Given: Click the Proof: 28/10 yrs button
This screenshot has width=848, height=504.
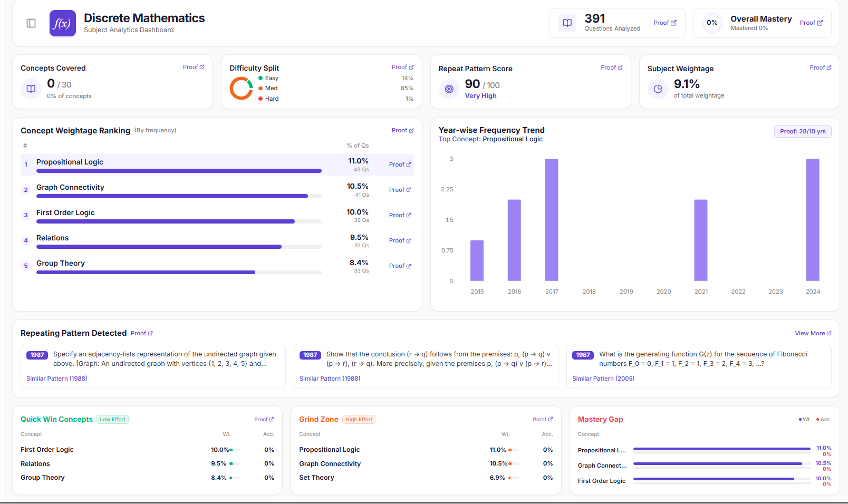Looking at the screenshot, I should coord(803,131).
